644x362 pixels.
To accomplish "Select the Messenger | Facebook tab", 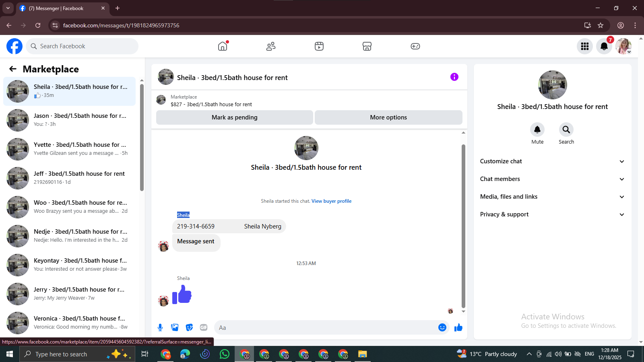I will 62,8.
